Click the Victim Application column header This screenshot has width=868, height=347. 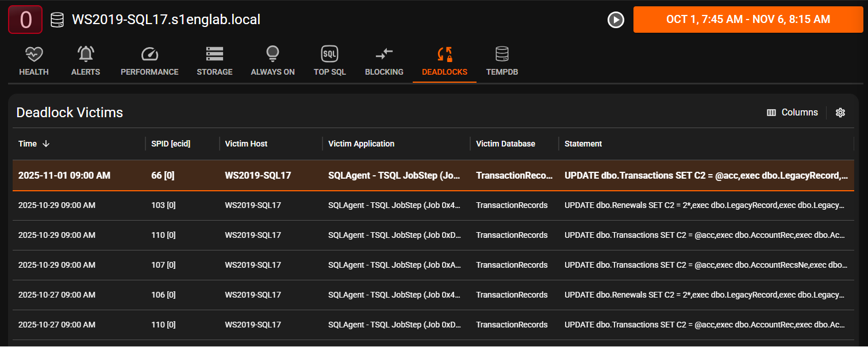click(x=361, y=144)
